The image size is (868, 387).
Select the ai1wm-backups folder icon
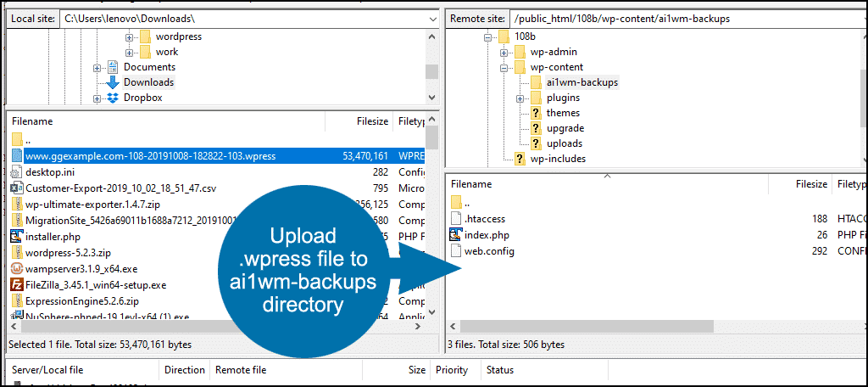click(x=536, y=82)
